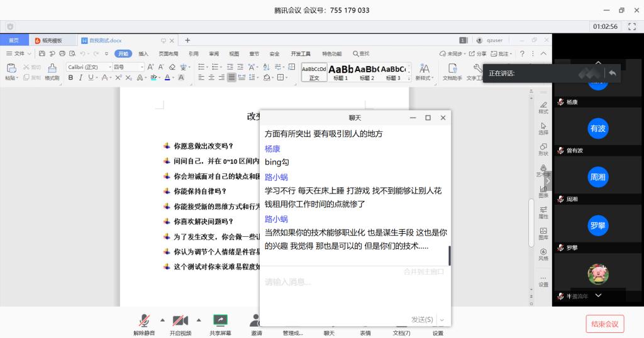The height and width of the screenshot is (338, 644).
Task: Switch to the 插入 ribbon tab
Action: click(143, 54)
